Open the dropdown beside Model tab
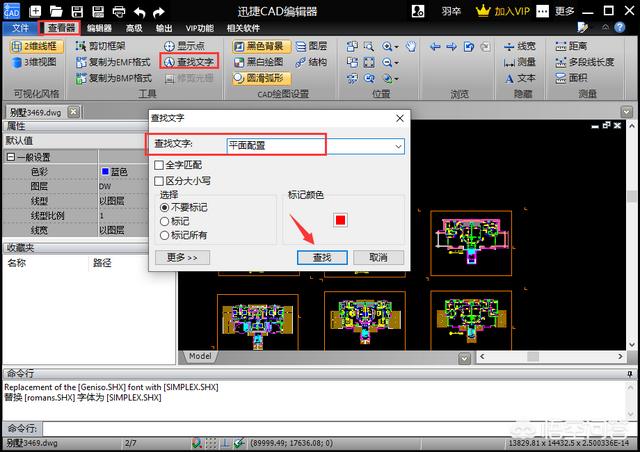The width and height of the screenshot is (640, 452). (464, 358)
